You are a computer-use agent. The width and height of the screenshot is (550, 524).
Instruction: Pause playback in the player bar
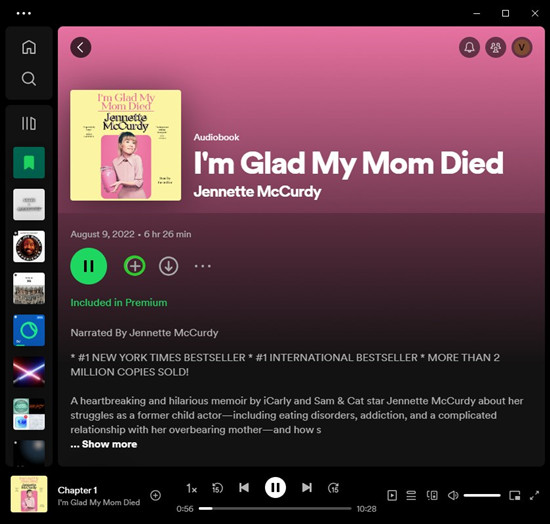[x=275, y=488]
